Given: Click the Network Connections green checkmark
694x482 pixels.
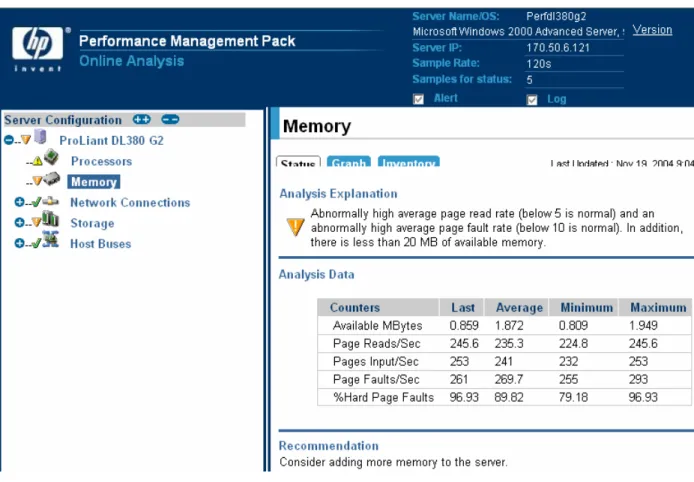Looking at the screenshot, I should (37, 202).
